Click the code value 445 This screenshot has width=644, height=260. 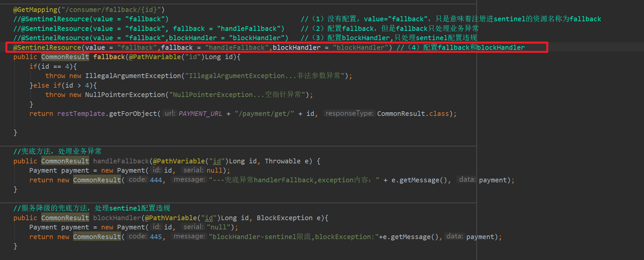tap(156, 237)
